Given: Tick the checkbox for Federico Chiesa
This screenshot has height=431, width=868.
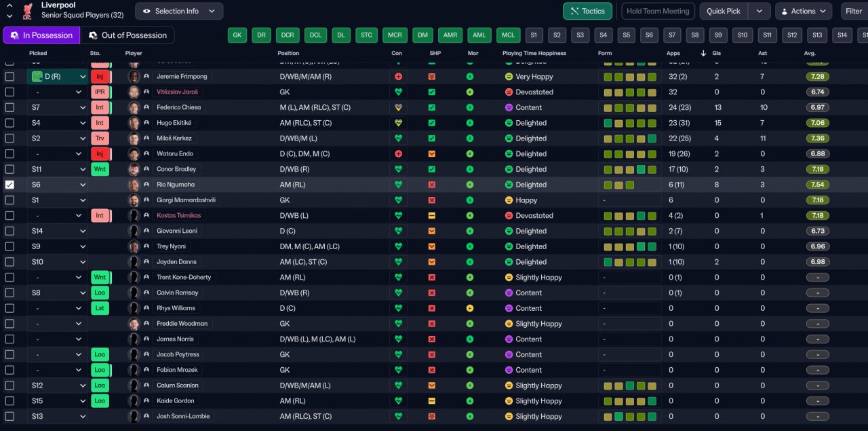Looking at the screenshot, I should 9,107.
